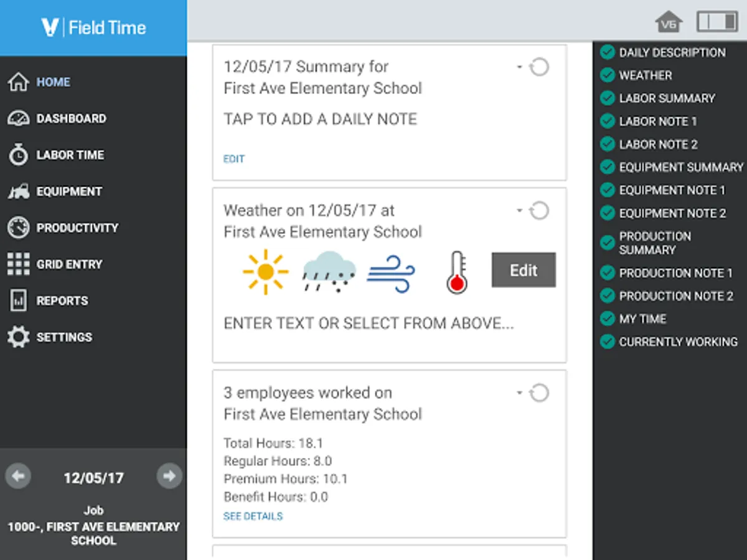Click the Labor Time stopwatch icon
Viewport: 747px width, 560px height.
pos(18,155)
